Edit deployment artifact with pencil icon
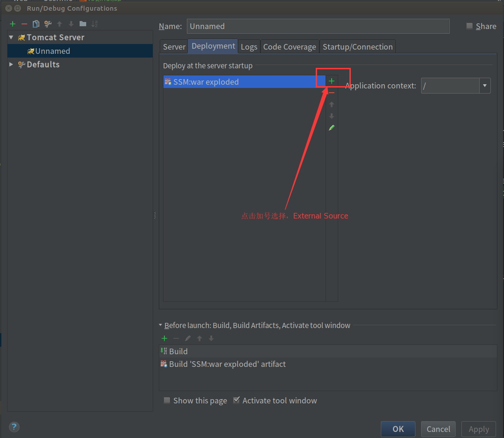 (332, 128)
